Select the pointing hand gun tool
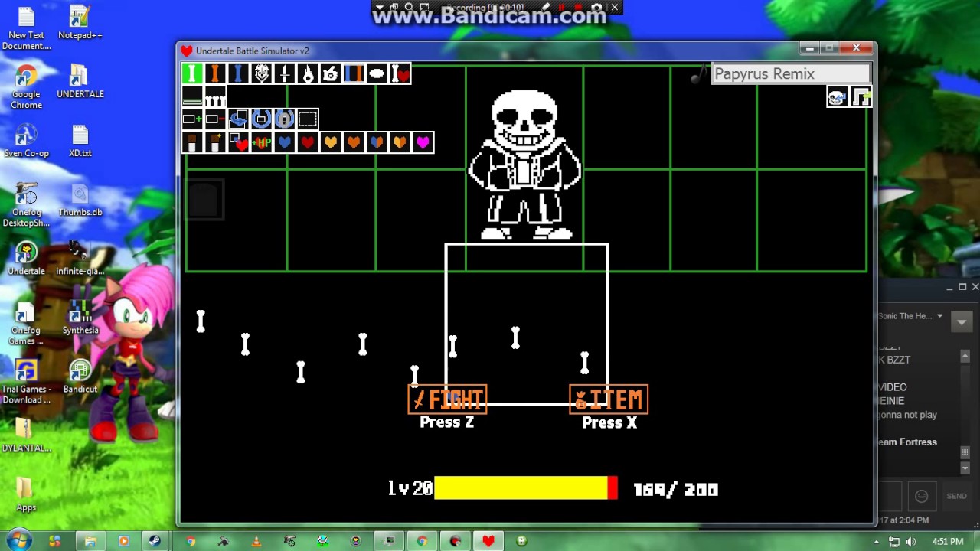Image resolution: width=980 pixels, height=551 pixels. 331,73
